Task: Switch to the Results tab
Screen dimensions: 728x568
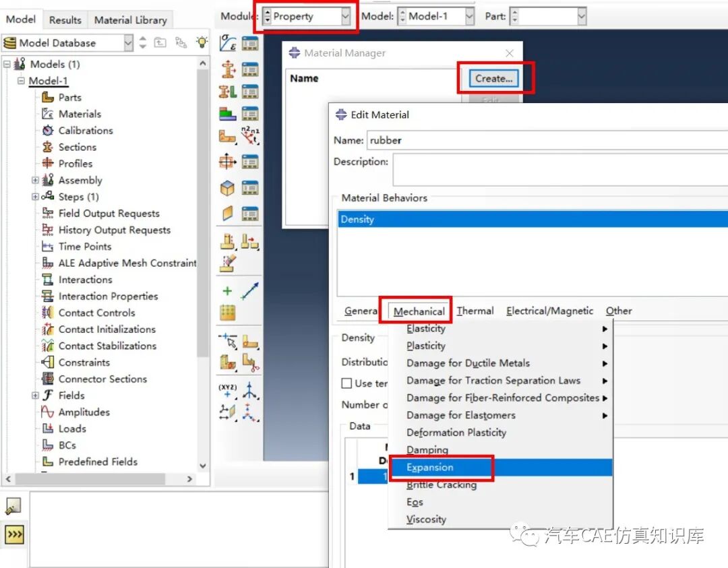Action: pos(65,20)
